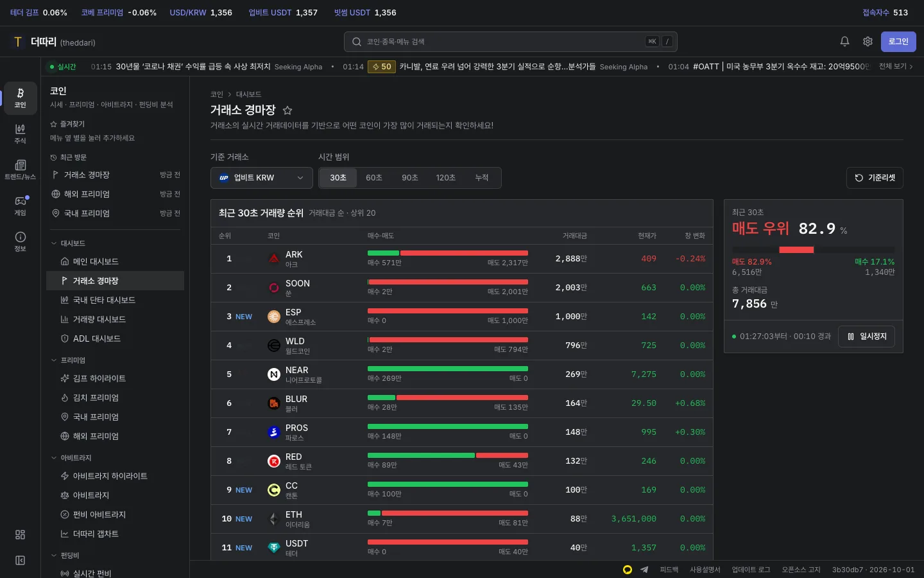This screenshot has height=578, width=924.
Task: Open the 업비트 KRW exchange dropdown
Action: tap(262, 178)
